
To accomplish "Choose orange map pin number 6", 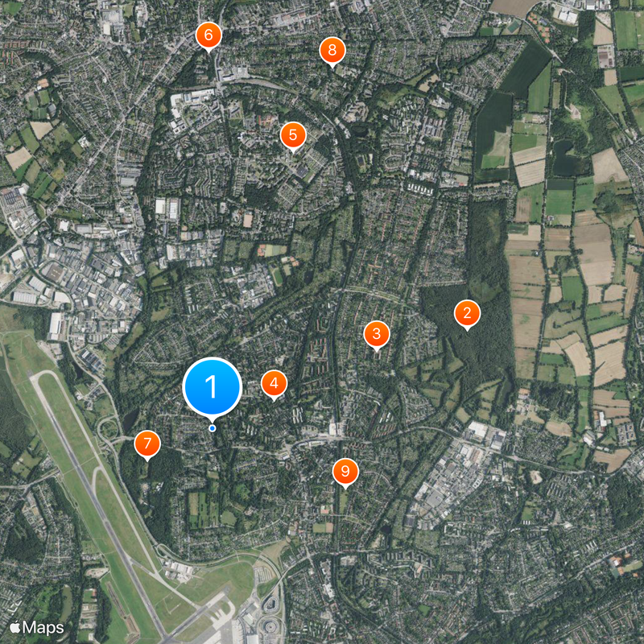I will click(x=208, y=35).
